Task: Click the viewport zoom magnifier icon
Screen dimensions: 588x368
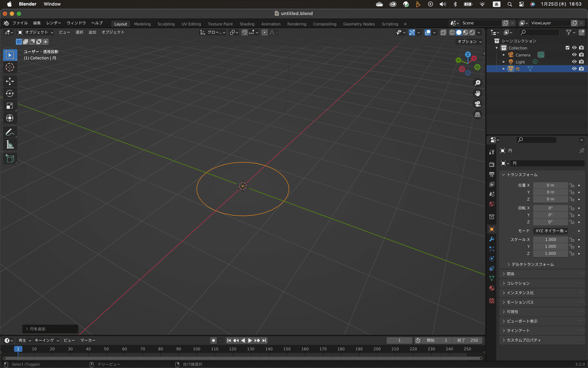Action: (478, 83)
